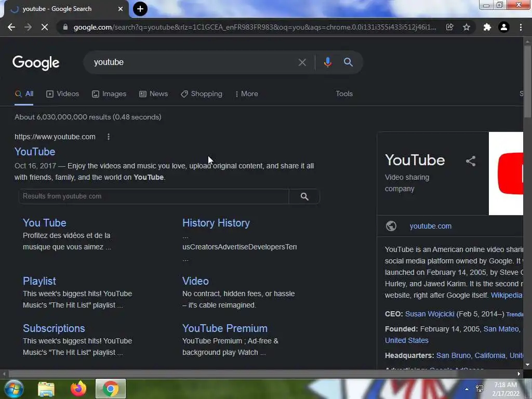Switch to the Videos tab
This screenshot has width=532, height=399.
pos(62,94)
